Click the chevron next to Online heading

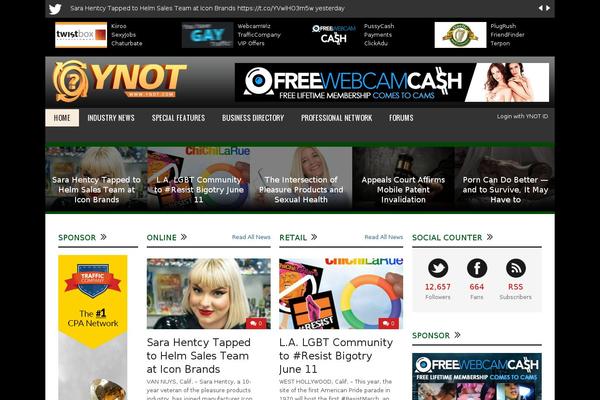tap(184, 237)
